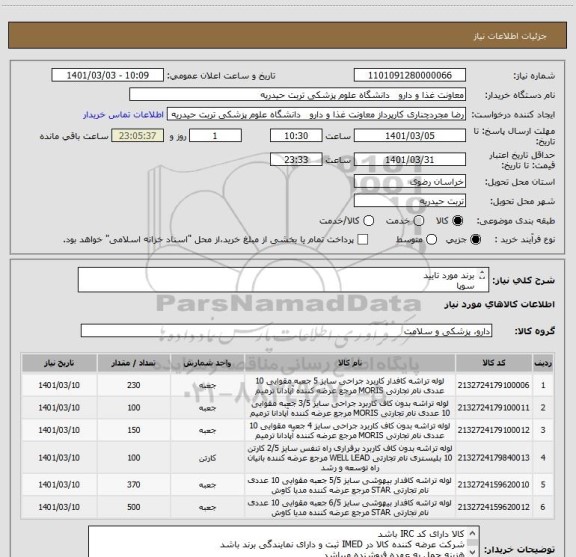Click quantity 500 in row 6
The height and width of the screenshot is (557, 576).
click(134, 507)
